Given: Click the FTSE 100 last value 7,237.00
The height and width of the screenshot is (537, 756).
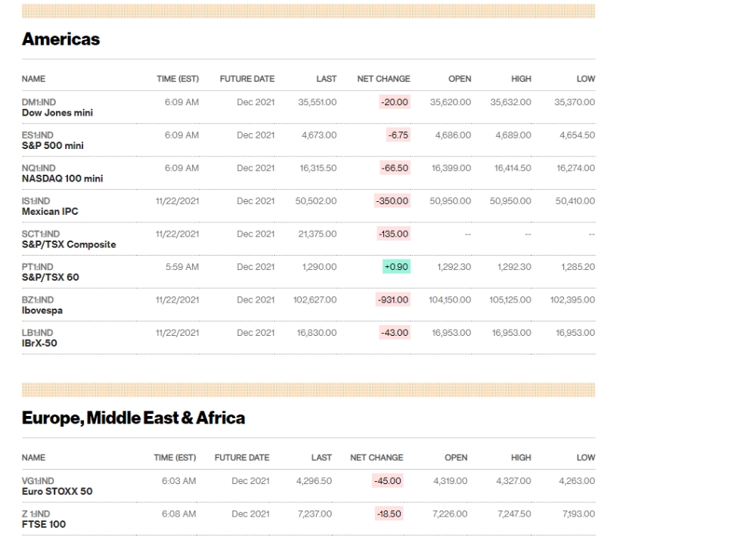Looking at the screenshot, I should point(314,514).
